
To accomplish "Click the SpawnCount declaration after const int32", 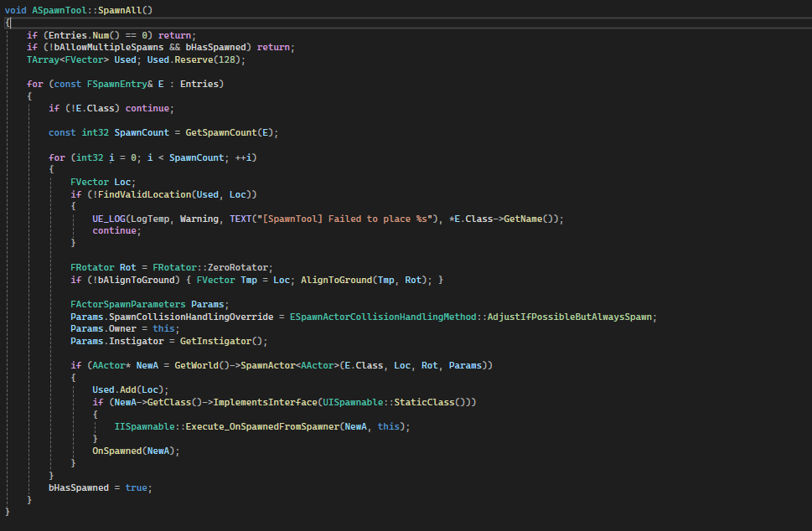I will (x=142, y=132).
